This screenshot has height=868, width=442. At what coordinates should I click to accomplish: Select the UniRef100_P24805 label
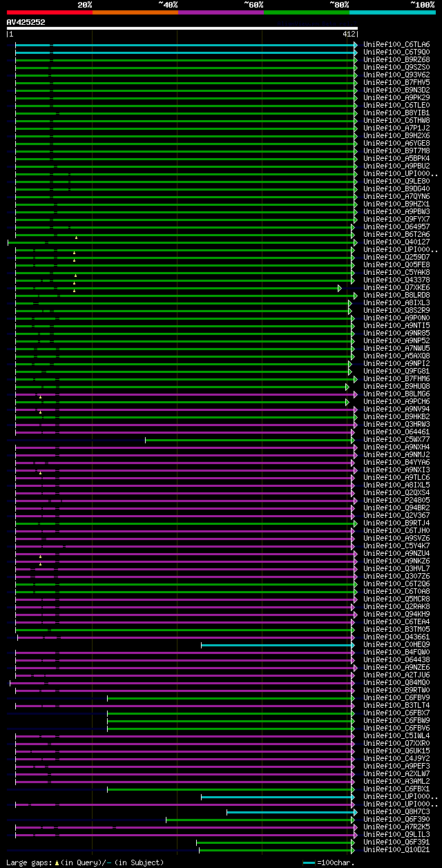pyautogui.click(x=396, y=500)
